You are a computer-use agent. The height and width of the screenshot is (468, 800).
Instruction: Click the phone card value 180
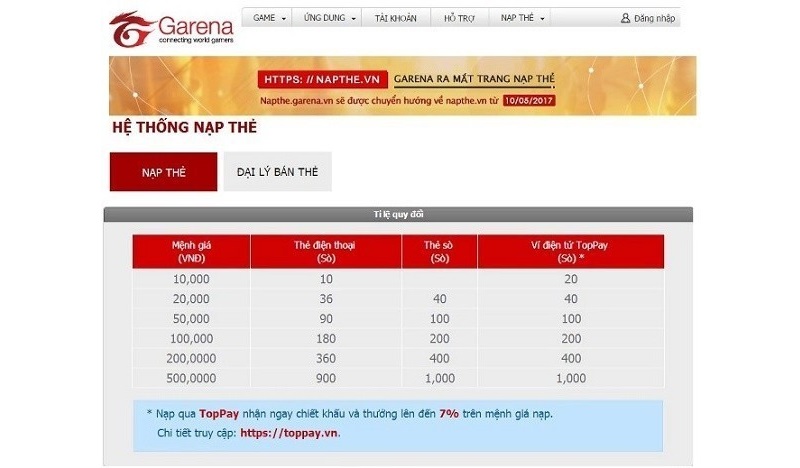[326, 339]
